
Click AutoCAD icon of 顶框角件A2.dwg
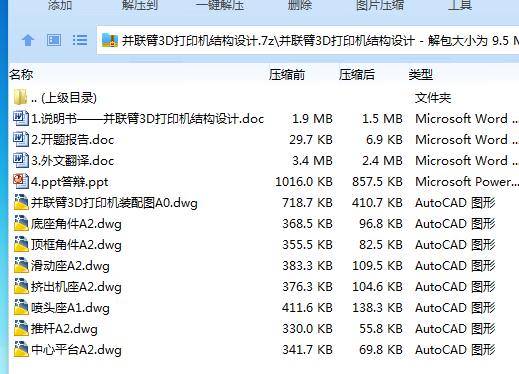pos(21,244)
